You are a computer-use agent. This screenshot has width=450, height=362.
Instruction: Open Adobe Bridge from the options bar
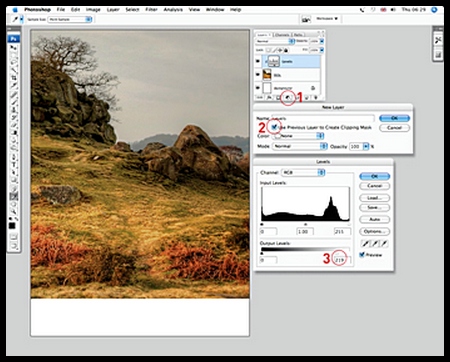tap(306, 19)
